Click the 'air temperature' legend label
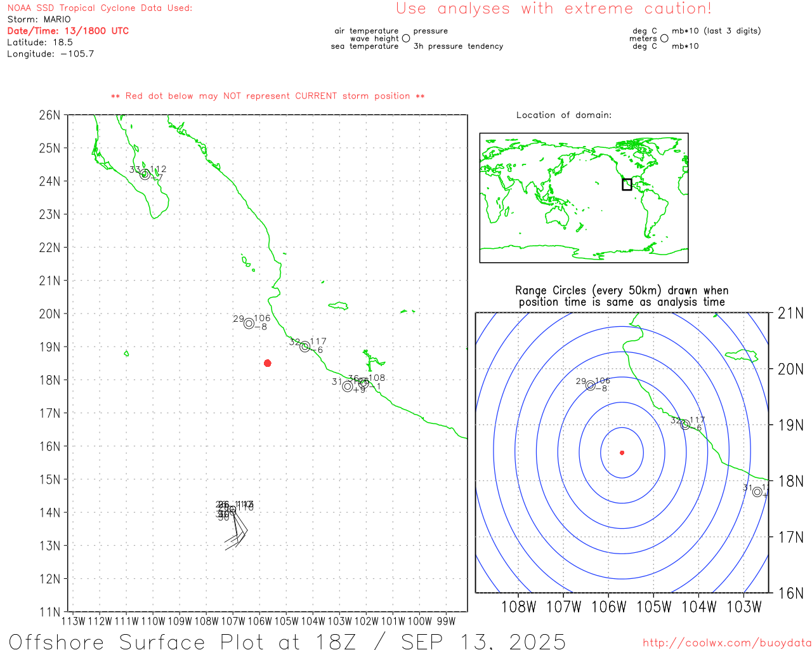The width and height of the screenshot is (812, 650). pyautogui.click(x=367, y=31)
